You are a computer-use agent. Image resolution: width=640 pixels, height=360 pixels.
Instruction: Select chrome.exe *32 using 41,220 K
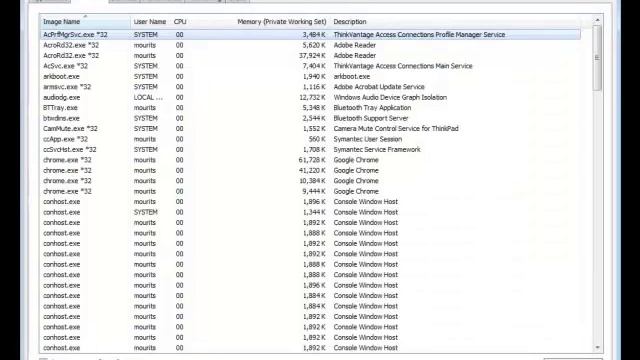pos(311,170)
